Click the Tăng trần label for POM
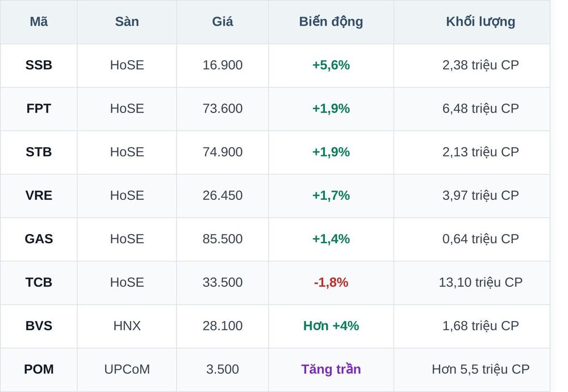This screenshot has height=392, width=568. coord(331,369)
